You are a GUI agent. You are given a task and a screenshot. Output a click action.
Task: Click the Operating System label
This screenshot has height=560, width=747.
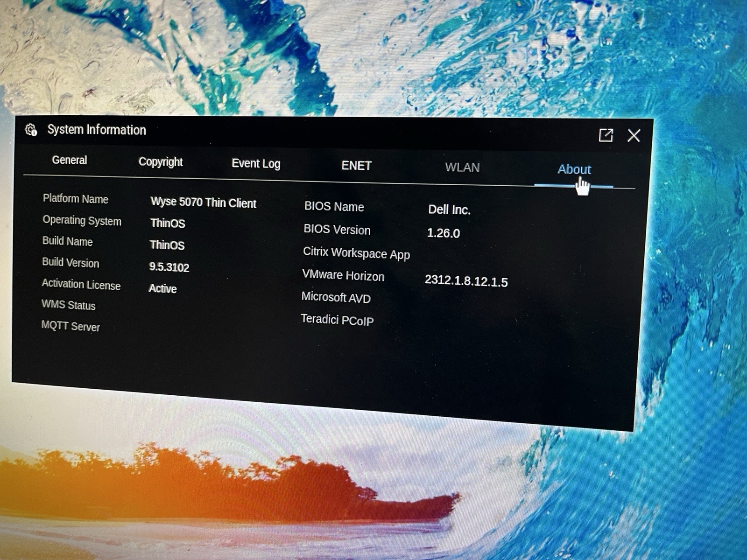coord(82,221)
